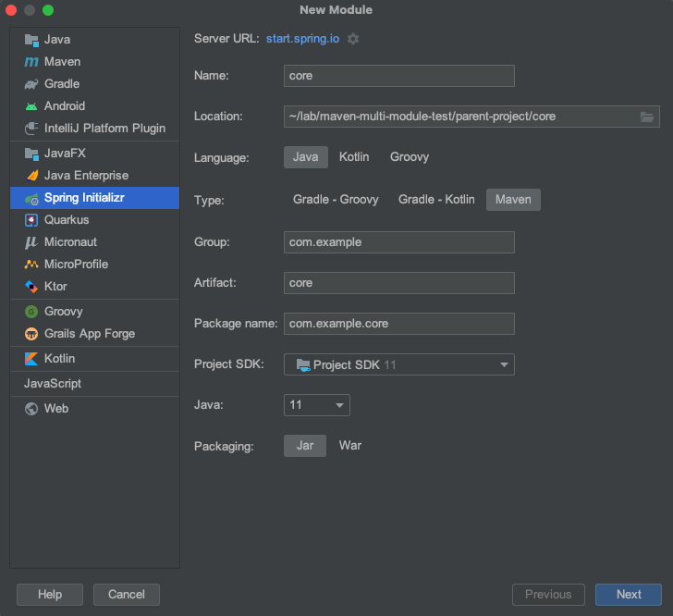Select Jar packaging
Image resolution: width=673 pixels, height=616 pixels.
click(305, 446)
